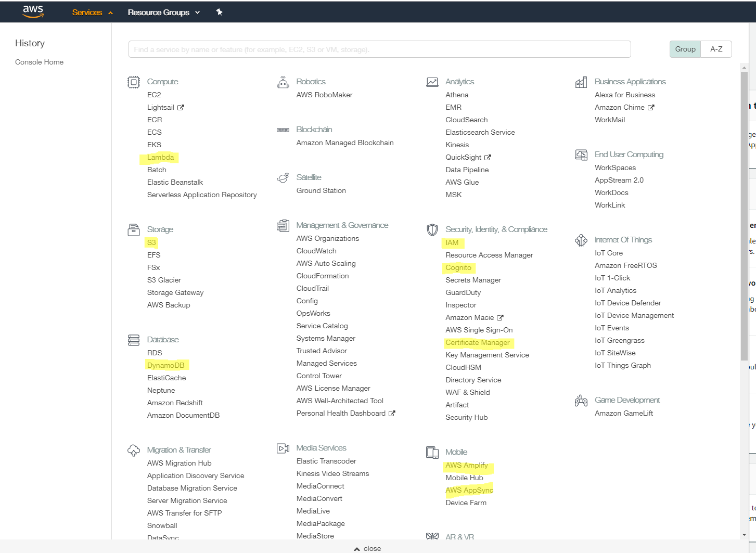The height and width of the screenshot is (553, 756).
Task: Open Ground Station
Action: 321,191
